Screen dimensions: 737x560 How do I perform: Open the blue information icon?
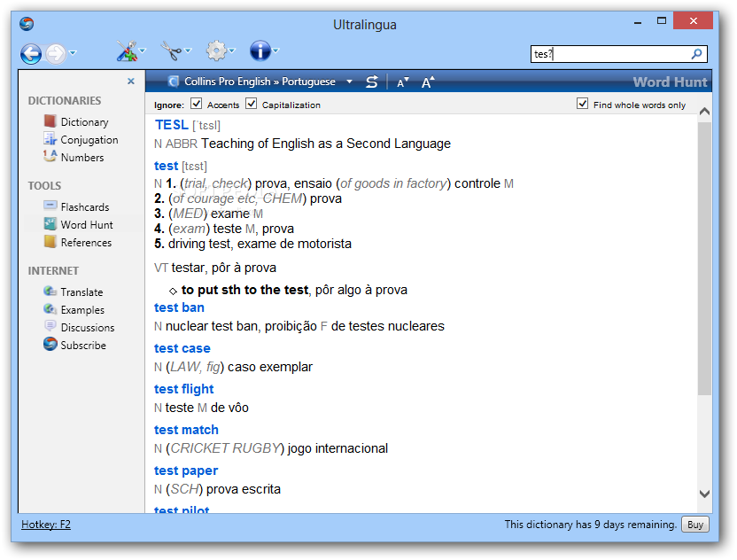pos(260,51)
